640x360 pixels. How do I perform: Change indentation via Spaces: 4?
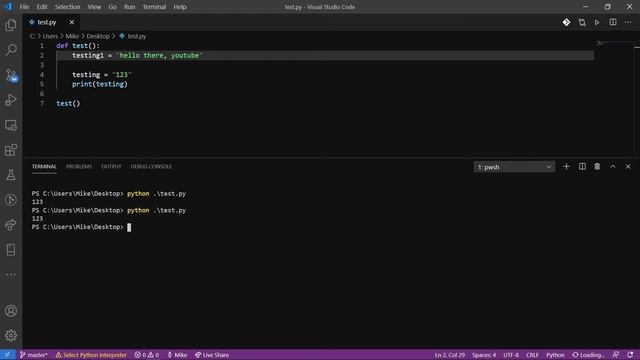(x=484, y=355)
